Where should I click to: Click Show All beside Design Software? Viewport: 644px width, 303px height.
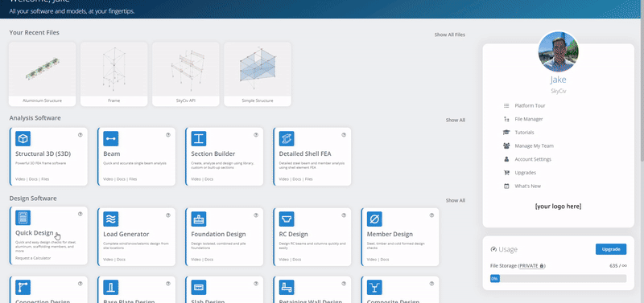coord(456,200)
